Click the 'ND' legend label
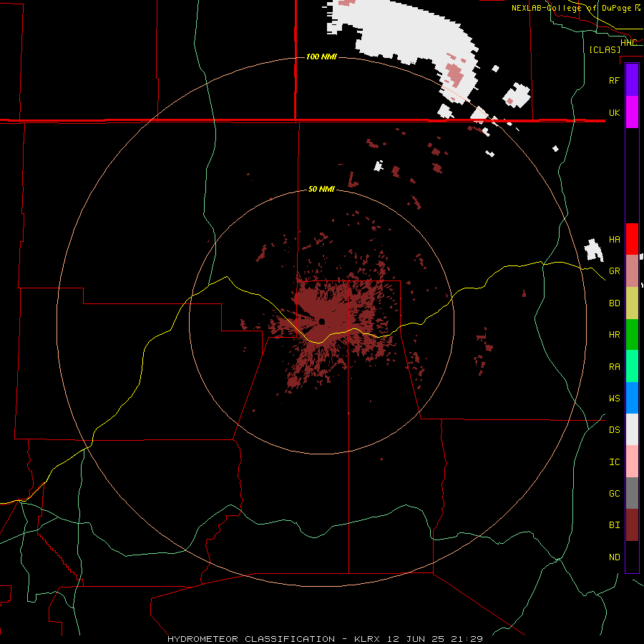 (614, 557)
